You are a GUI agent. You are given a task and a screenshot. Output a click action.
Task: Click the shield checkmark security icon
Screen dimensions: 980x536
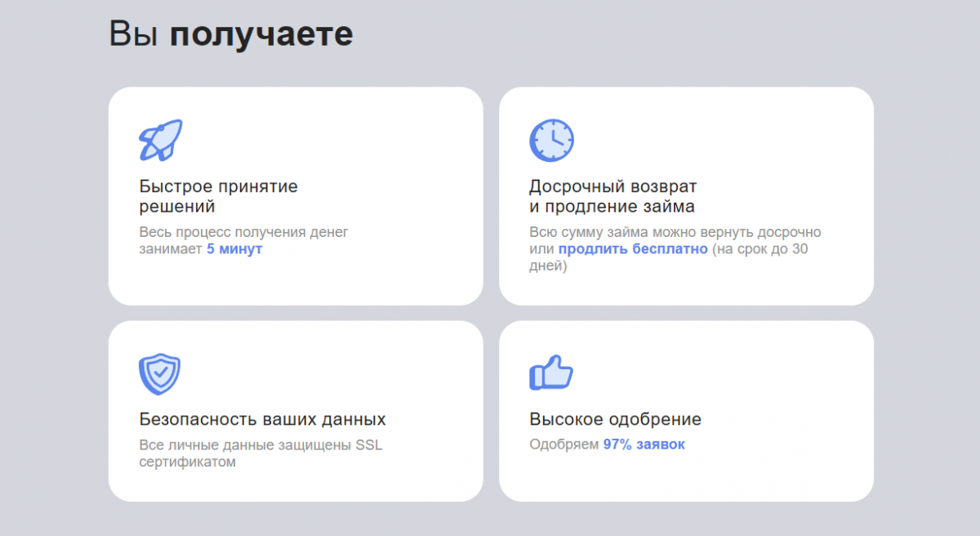click(x=160, y=374)
